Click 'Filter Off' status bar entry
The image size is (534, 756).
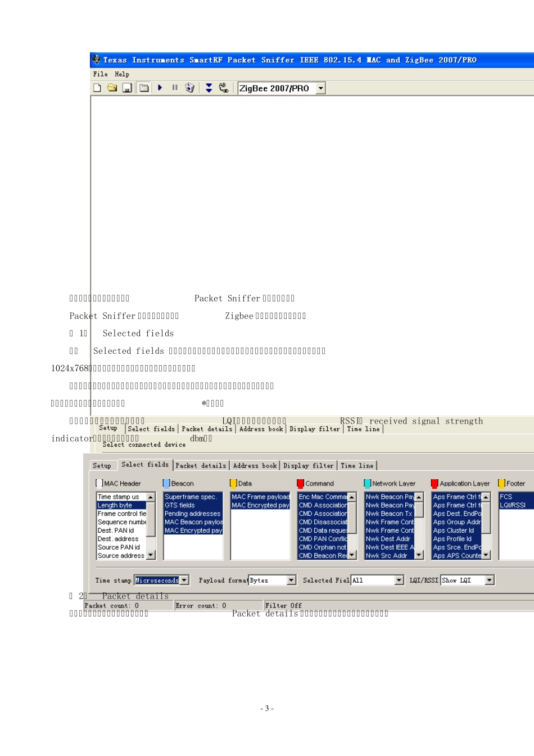tap(284, 606)
